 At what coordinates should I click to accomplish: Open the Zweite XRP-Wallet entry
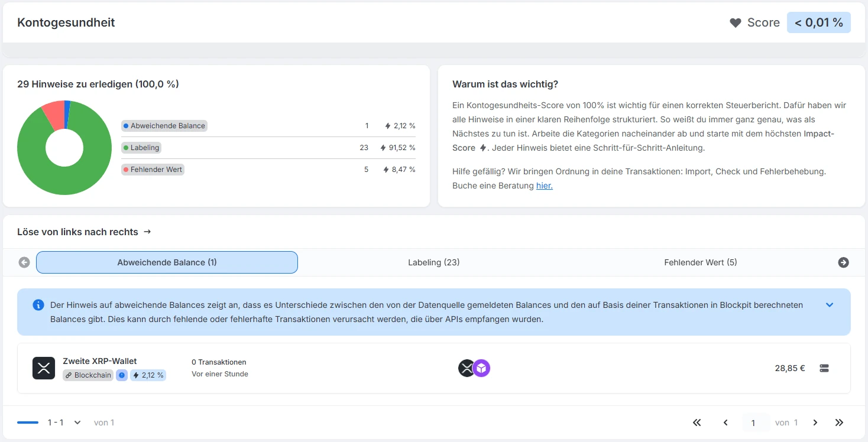click(x=434, y=368)
